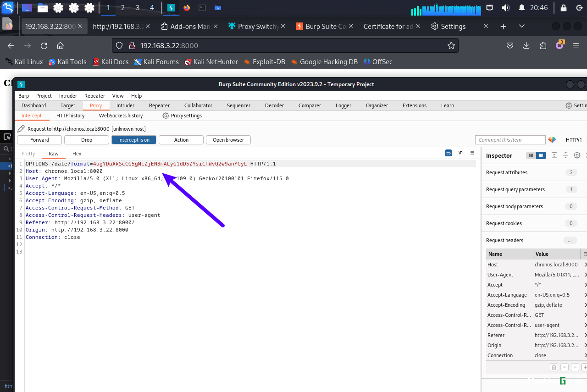Toggle the newline display icon

[460, 153]
